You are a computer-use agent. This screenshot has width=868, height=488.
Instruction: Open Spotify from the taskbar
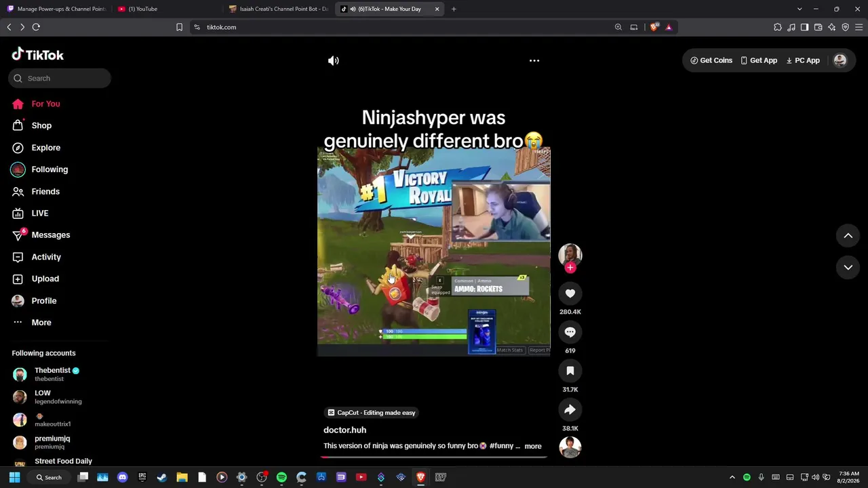[281, 477]
